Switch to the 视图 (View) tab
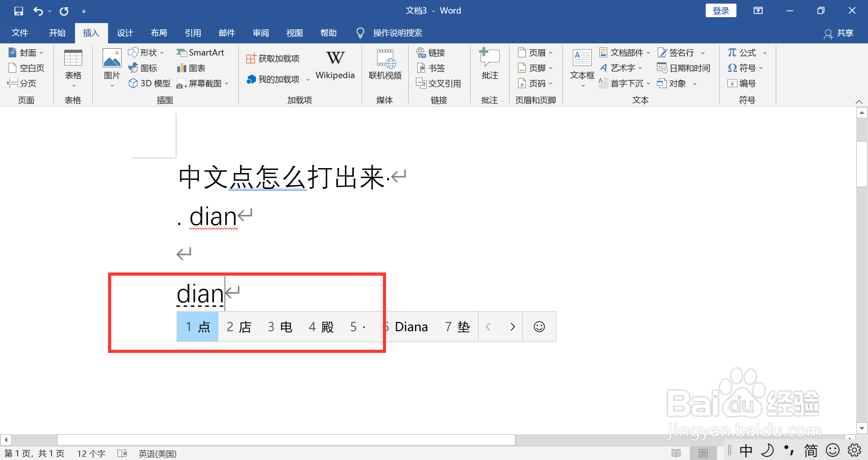868x460 pixels. (294, 33)
